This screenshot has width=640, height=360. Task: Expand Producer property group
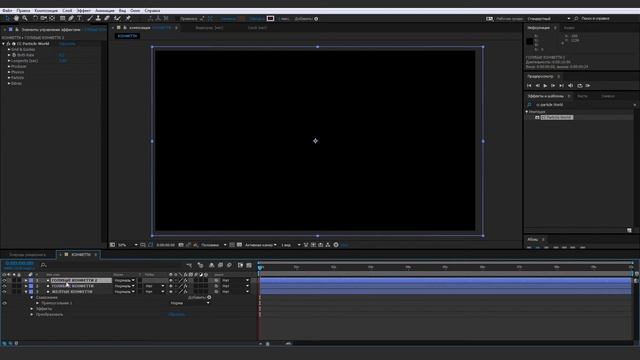coord(9,67)
